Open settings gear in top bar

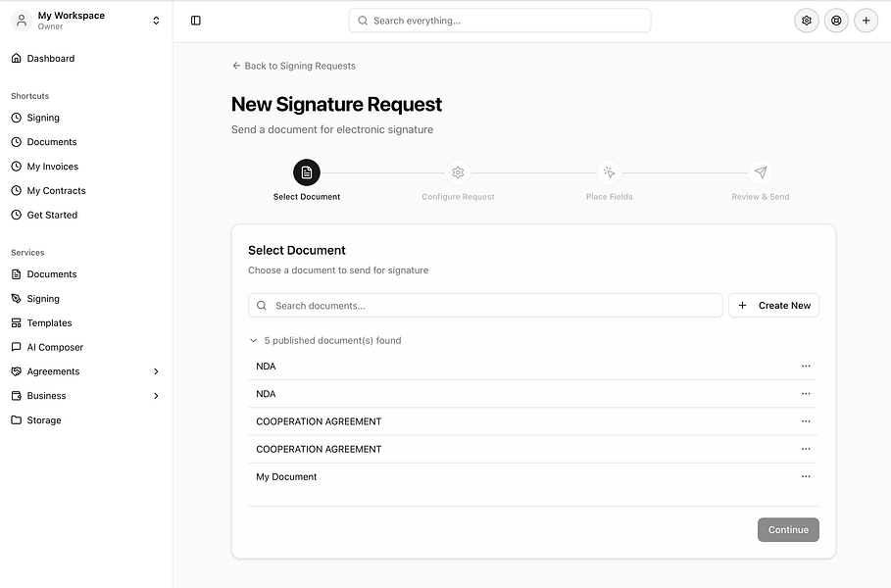tap(807, 21)
